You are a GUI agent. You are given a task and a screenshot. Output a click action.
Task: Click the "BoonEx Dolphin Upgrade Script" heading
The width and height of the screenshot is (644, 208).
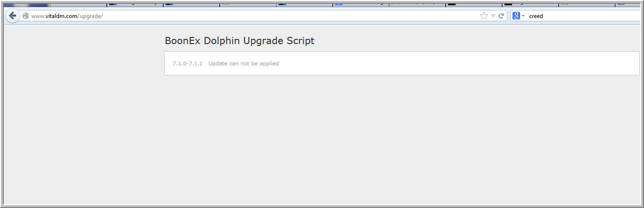239,41
